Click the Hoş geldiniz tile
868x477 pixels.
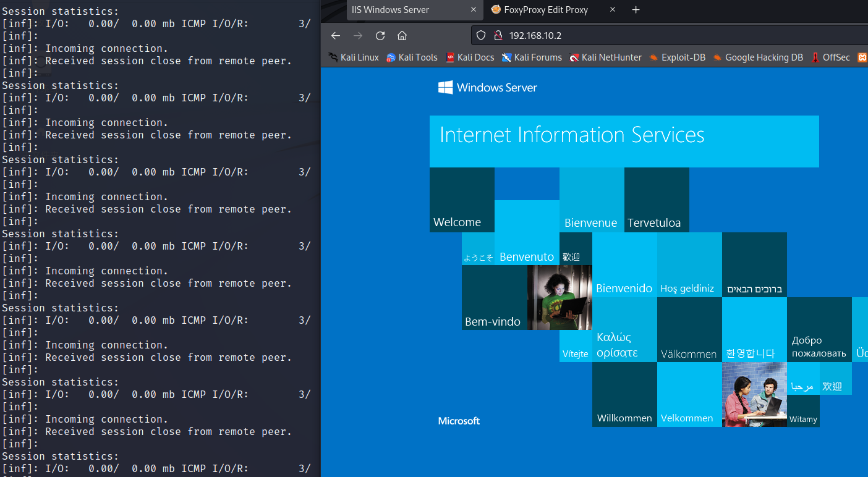pyautogui.click(x=689, y=265)
